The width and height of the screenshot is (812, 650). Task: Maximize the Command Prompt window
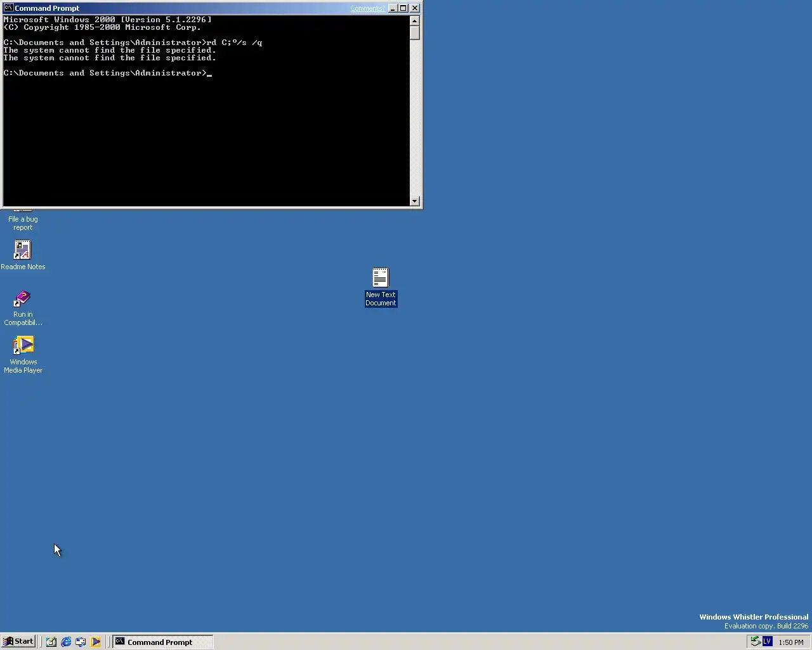(x=403, y=8)
